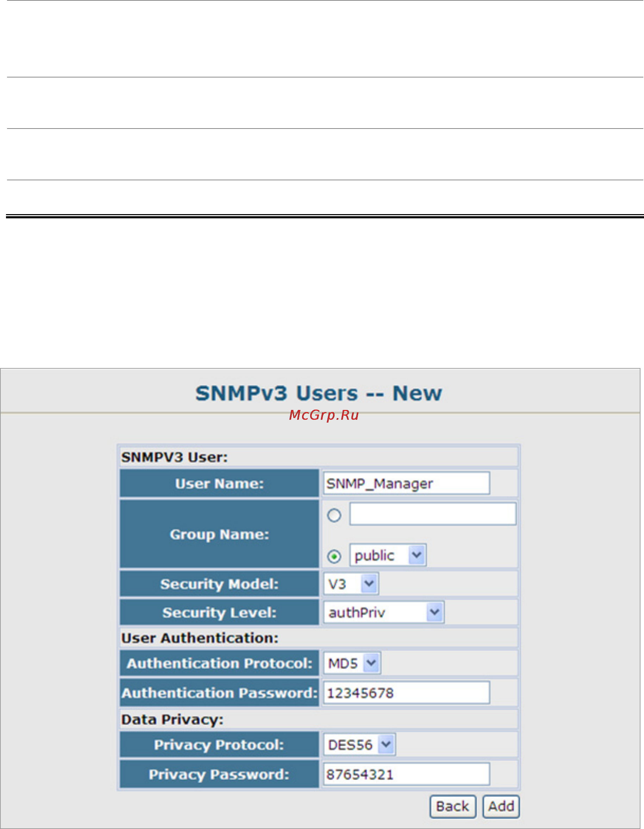Click the User Authentication section header
Image resolution: width=644 pixels, height=829 pixels.
200,638
